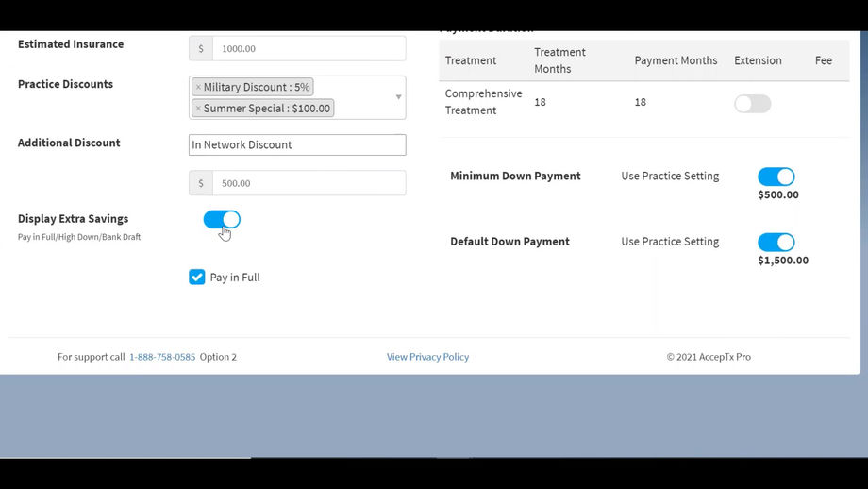
Task: Click the Estimated Insurance amount field
Action: click(x=309, y=49)
